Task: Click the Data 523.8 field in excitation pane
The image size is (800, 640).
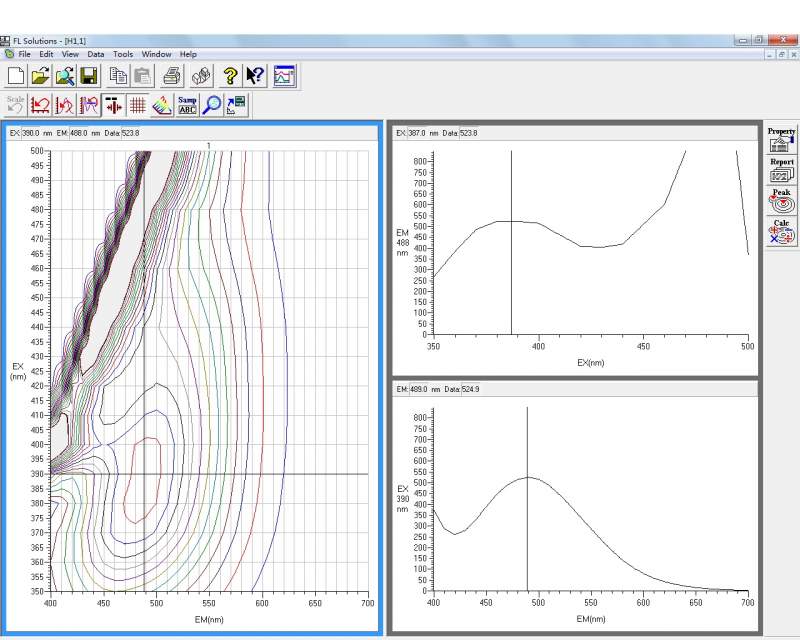Action: tap(468, 133)
